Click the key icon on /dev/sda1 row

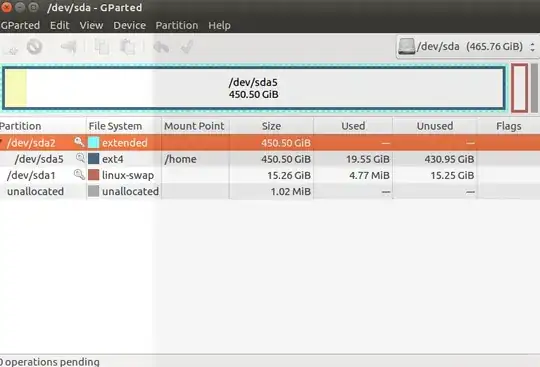[79, 175]
